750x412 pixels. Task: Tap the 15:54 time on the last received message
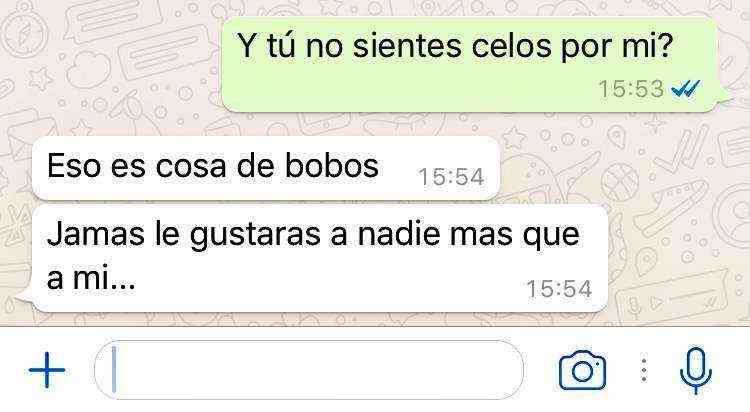pos(559,289)
